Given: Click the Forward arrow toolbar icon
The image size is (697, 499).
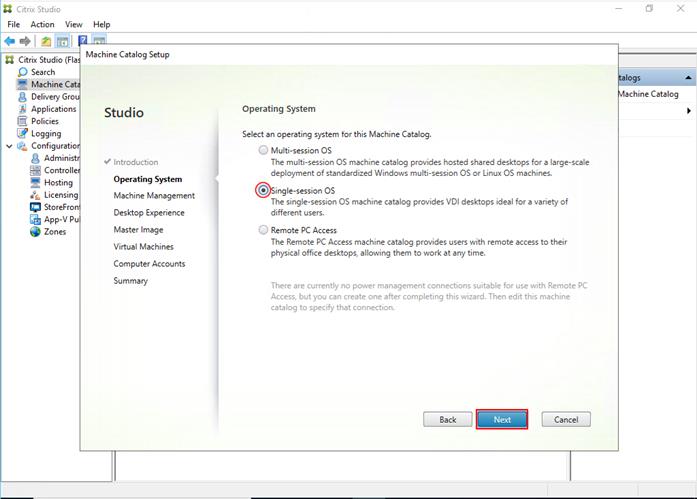Looking at the screenshot, I should pyautogui.click(x=25, y=41).
